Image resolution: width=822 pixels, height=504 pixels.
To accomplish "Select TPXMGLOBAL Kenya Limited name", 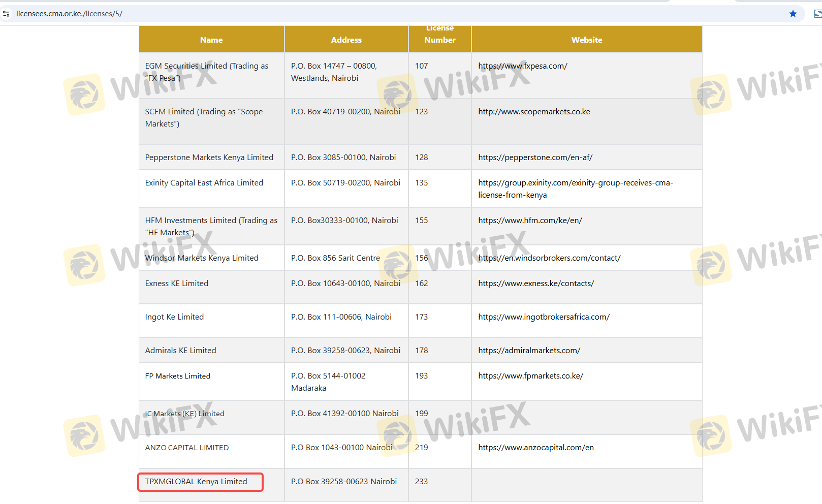I will click(x=196, y=482).
